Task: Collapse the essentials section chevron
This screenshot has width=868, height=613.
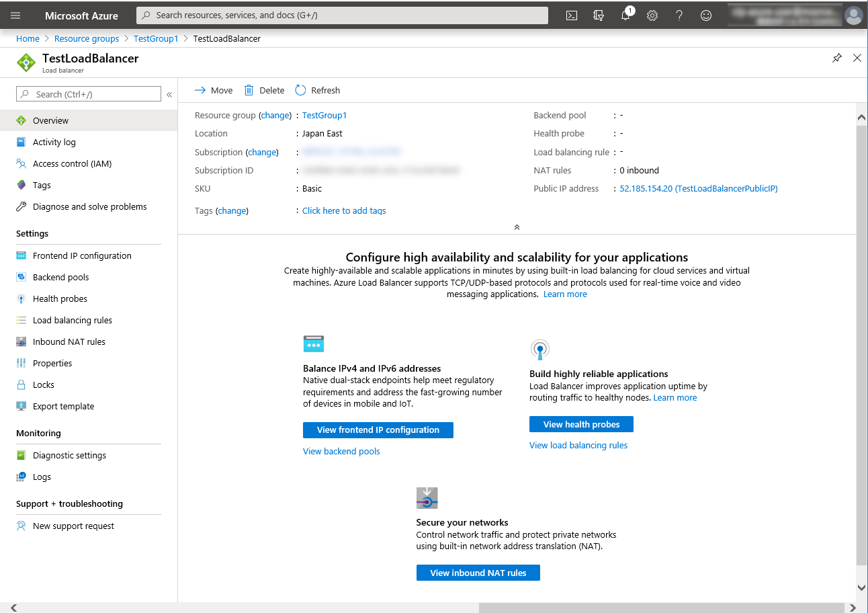Action: pyautogui.click(x=517, y=227)
